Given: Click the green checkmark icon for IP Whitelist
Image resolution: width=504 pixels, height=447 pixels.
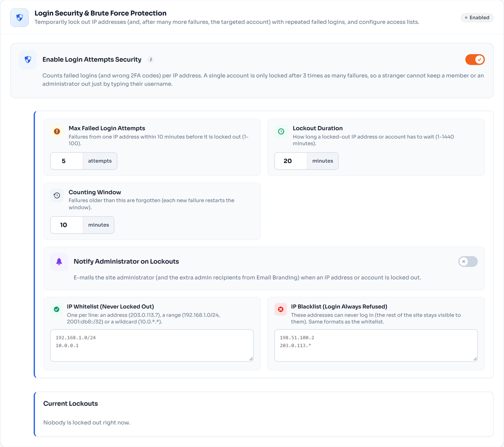Looking at the screenshot, I should coord(57,309).
